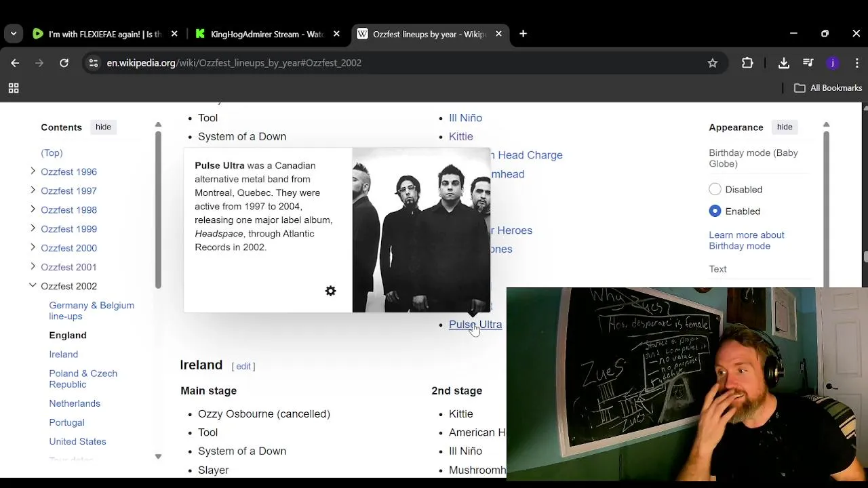Open the Chrome three-dot menu

[856, 63]
